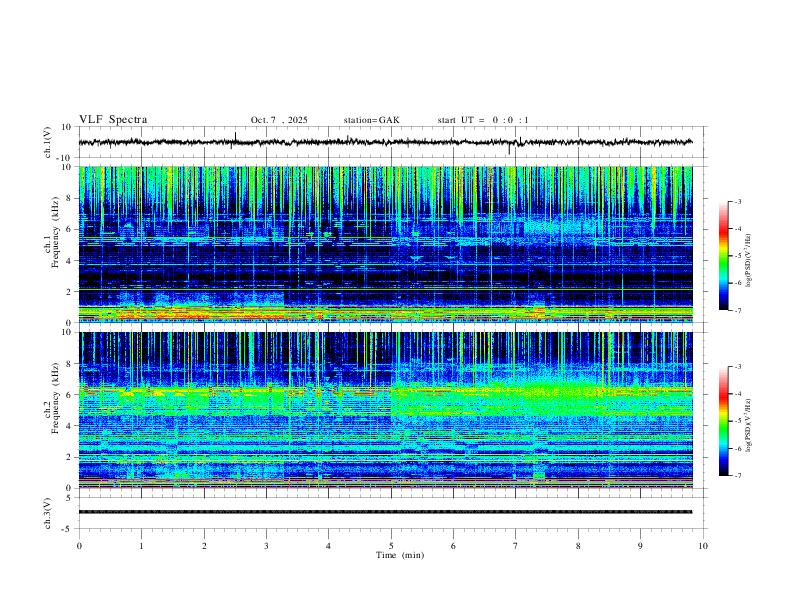Viewport: 792px width, 612px height.
Task: Click the "station=GAK" label
Action: (x=372, y=120)
